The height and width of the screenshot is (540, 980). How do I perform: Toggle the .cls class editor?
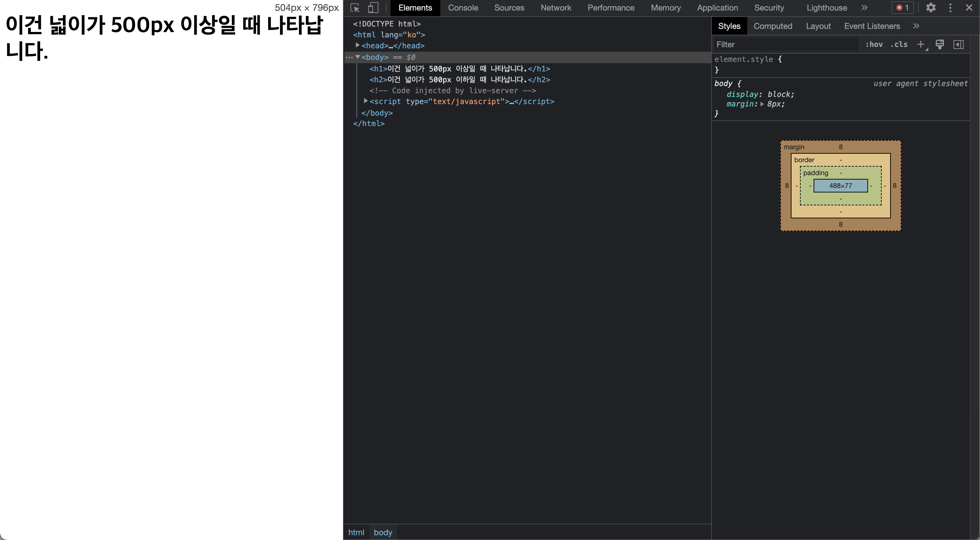pyautogui.click(x=899, y=45)
